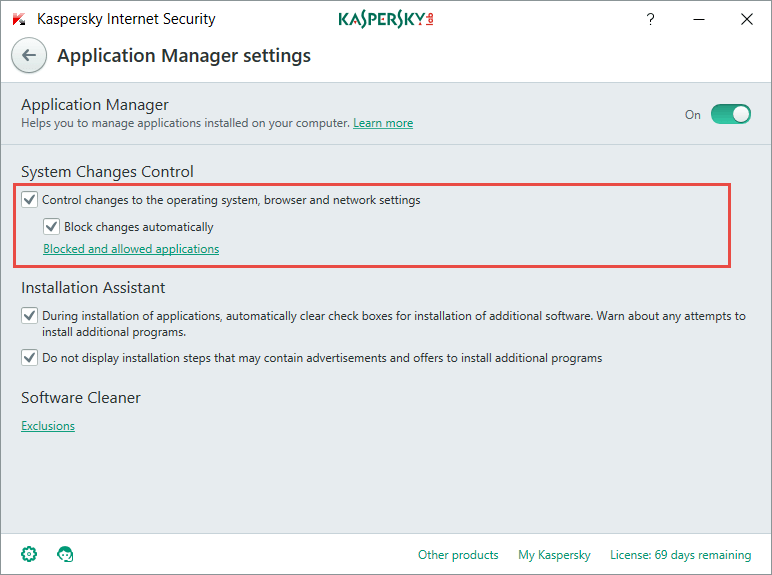Open My Kaspersky link
772x575 pixels.
(554, 555)
